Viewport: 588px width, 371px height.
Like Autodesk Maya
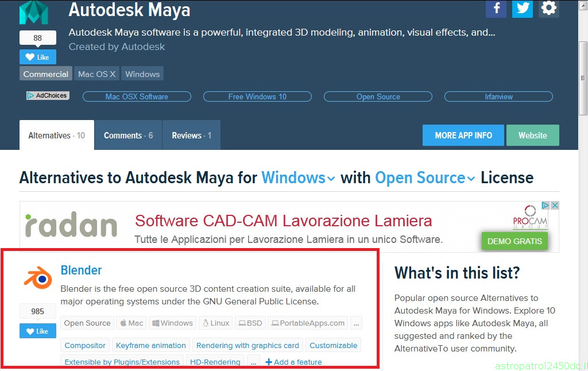(38, 57)
